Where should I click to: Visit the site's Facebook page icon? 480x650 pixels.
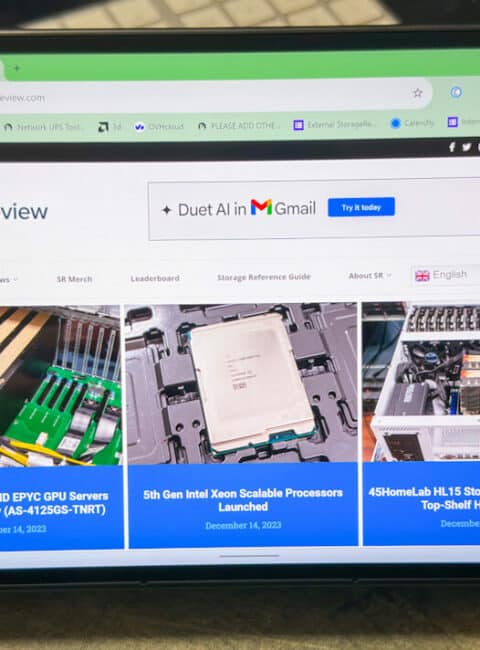tap(452, 147)
